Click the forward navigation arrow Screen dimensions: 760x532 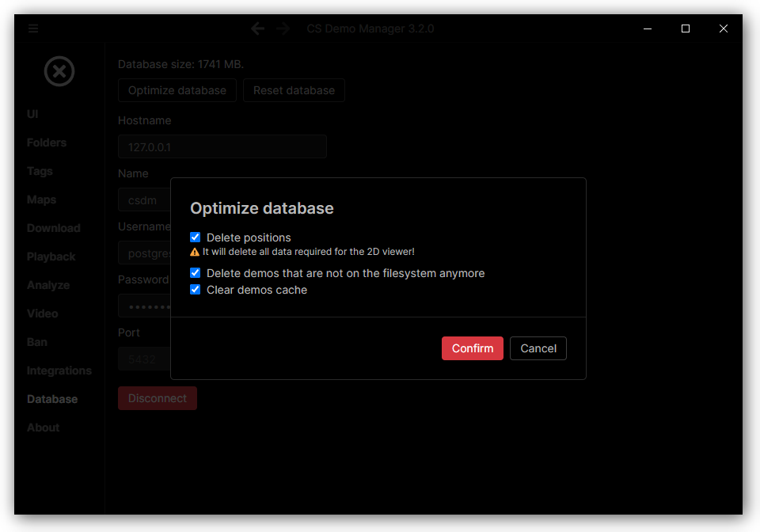tap(283, 28)
